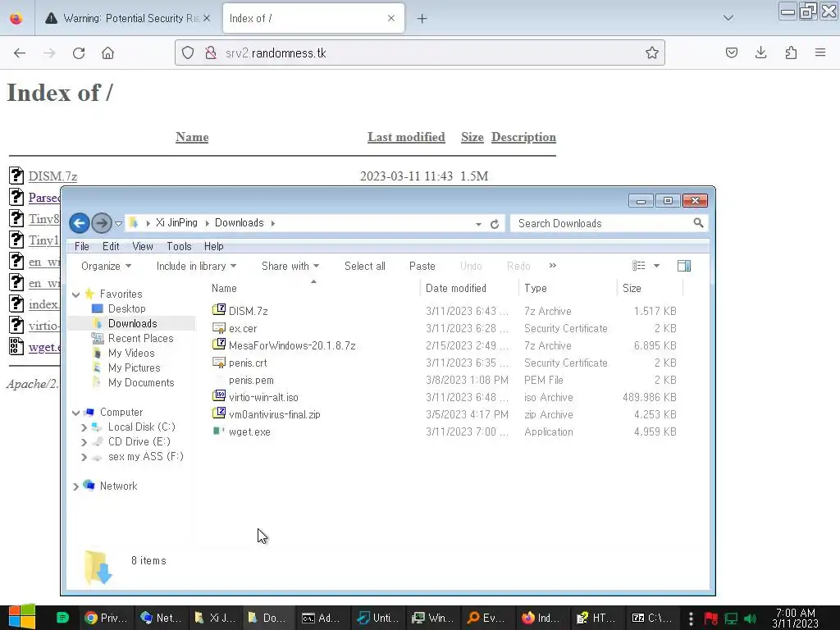Screen dimensions: 840x630
Task: Click the insecure connection padlock icon
Action: click(x=211, y=52)
